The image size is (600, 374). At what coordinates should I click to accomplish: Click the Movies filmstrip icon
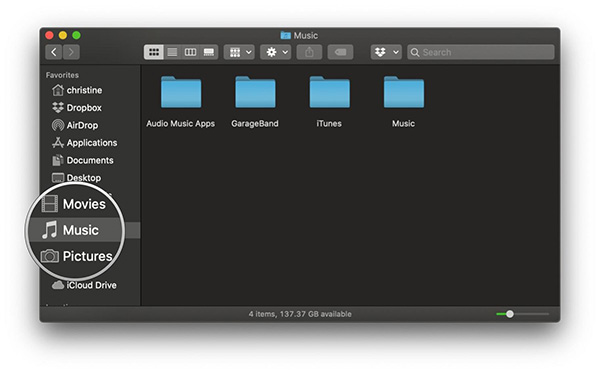pyautogui.click(x=50, y=204)
